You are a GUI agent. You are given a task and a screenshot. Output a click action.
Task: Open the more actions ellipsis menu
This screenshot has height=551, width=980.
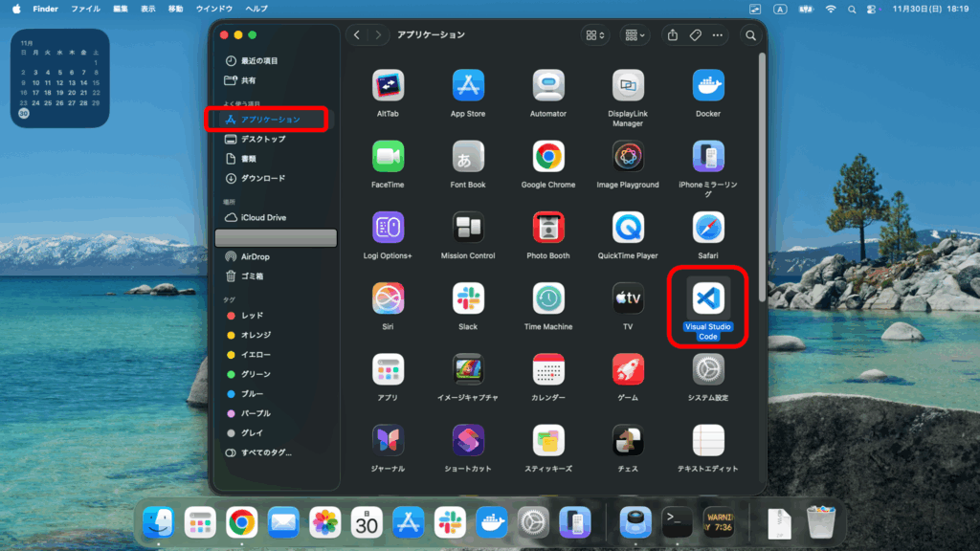(x=718, y=35)
